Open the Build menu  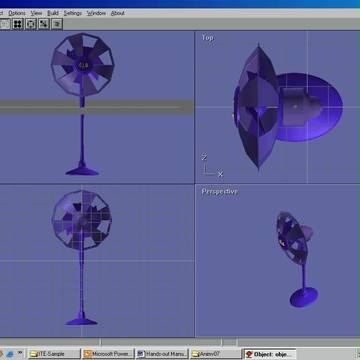pyautogui.click(x=53, y=13)
